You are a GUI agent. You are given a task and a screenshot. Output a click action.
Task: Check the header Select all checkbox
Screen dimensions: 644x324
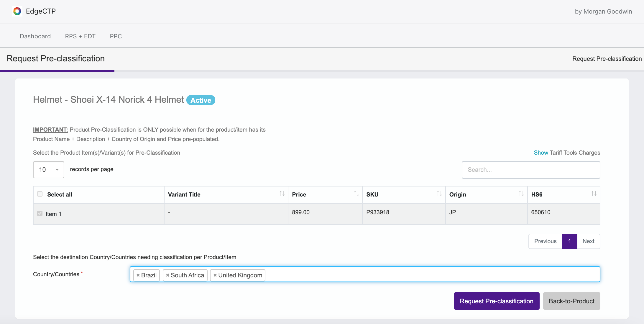40,193
